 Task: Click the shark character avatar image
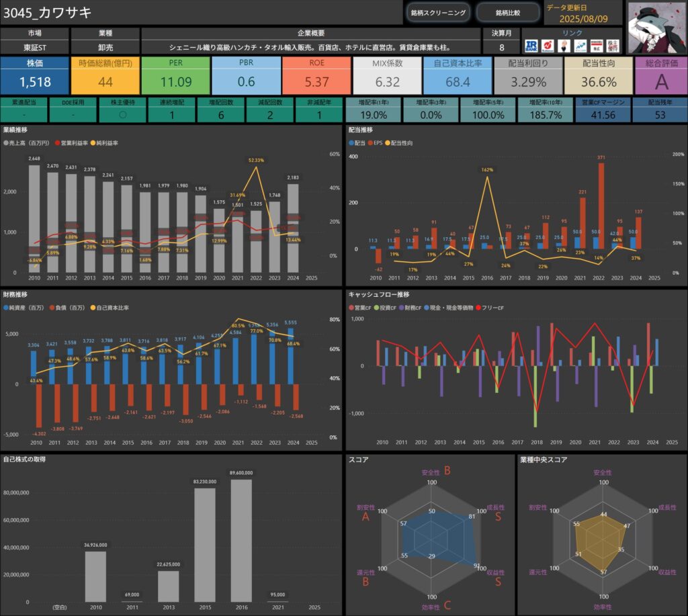(x=656, y=28)
